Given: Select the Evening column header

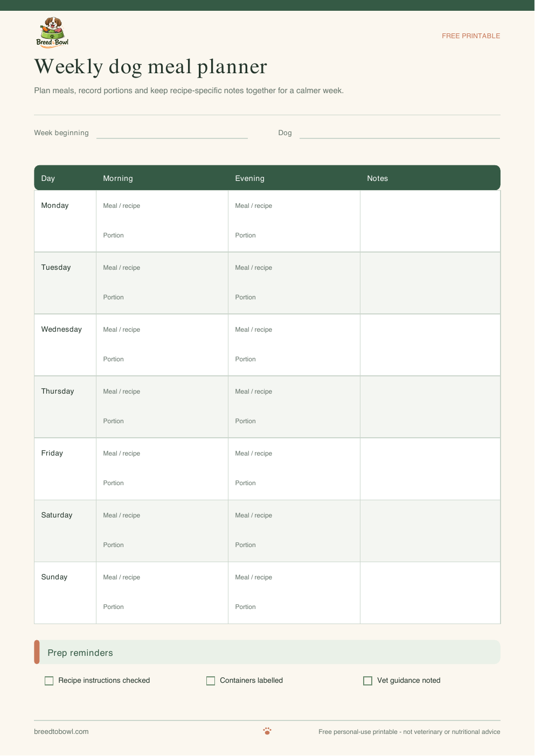Looking at the screenshot, I should 250,178.
